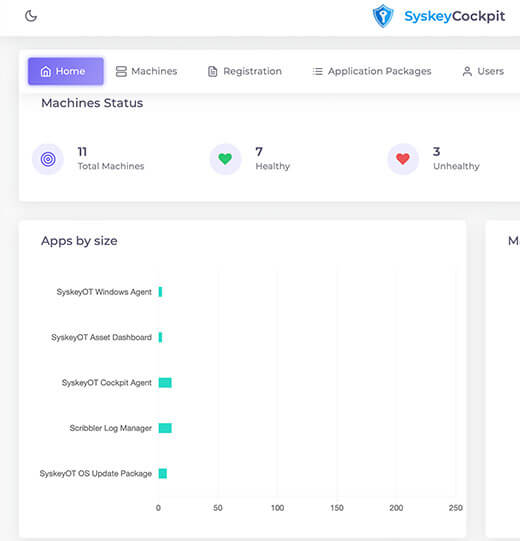Image resolution: width=520 pixels, height=541 pixels.
Task: Click the "Machines Status" heading
Action: tap(92, 103)
